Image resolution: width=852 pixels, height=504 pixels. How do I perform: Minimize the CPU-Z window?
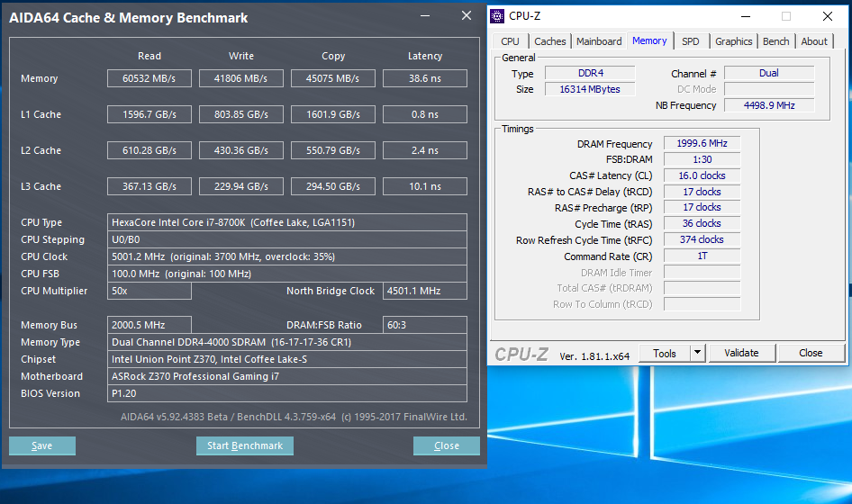click(x=746, y=16)
